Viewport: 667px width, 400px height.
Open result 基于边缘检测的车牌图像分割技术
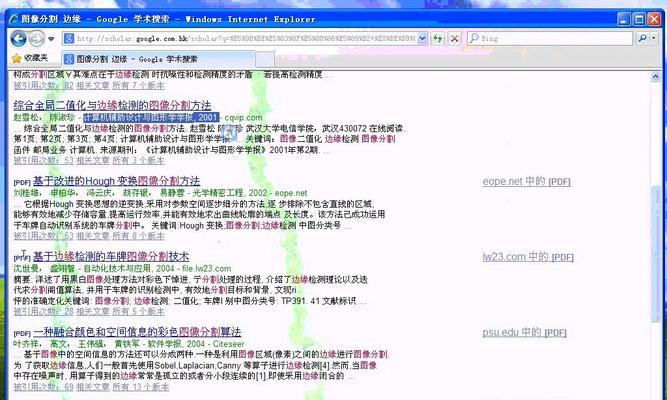click(x=111, y=256)
